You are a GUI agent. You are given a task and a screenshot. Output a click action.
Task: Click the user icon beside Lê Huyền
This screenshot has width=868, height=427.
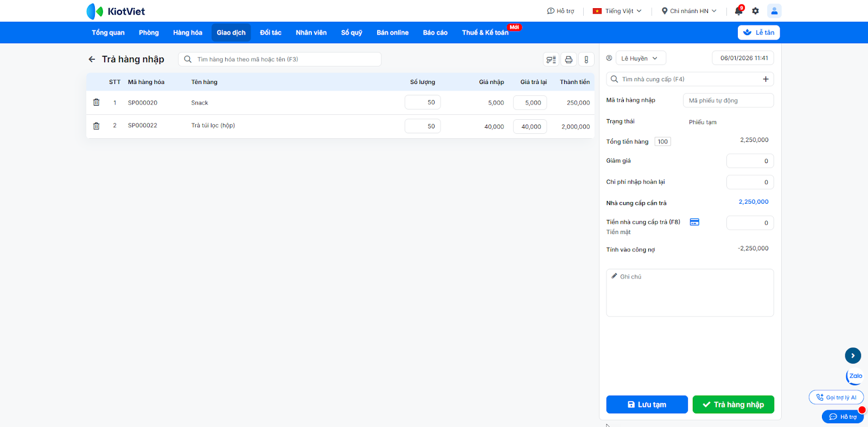click(609, 58)
